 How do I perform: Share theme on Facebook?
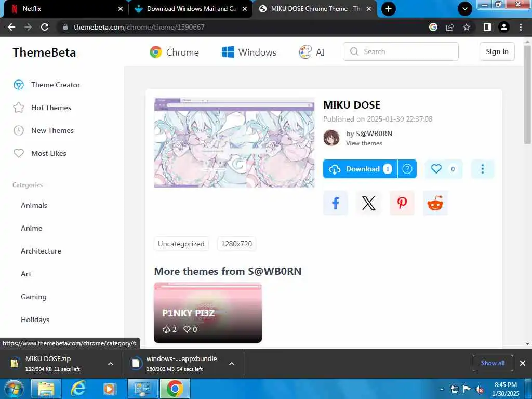336,203
